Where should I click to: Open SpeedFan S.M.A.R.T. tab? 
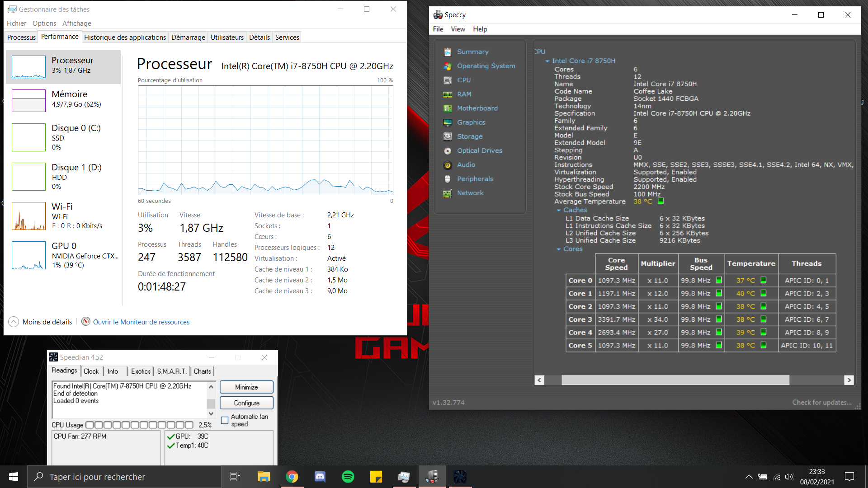coord(172,371)
